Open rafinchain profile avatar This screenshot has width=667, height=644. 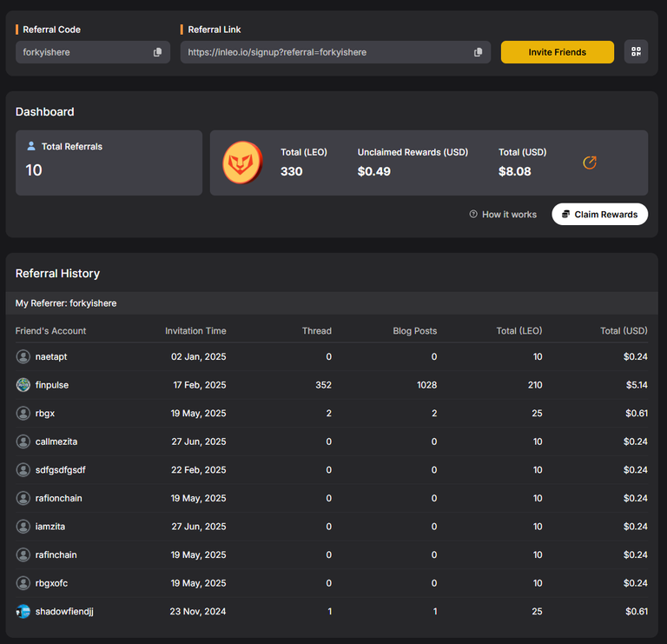(23, 554)
